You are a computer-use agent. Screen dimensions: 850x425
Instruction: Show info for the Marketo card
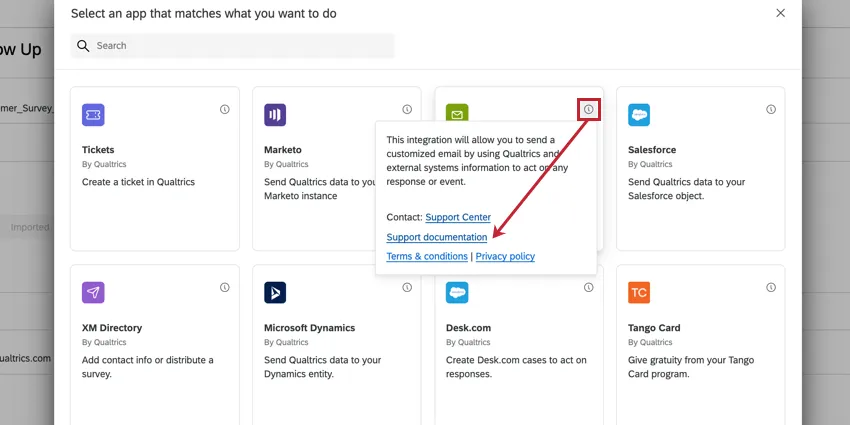pyautogui.click(x=407, y=109)
